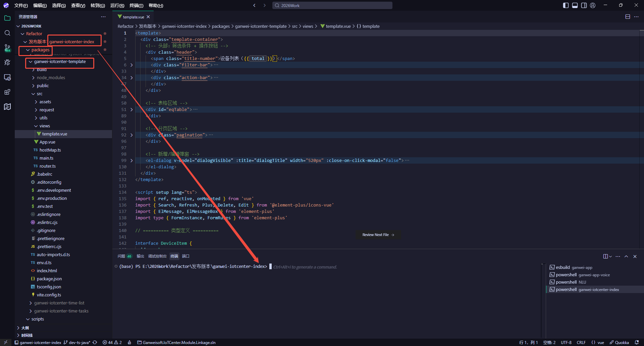Open the Search view in activity bar
The image size is (644, 346).
click(x=7, y=33)
